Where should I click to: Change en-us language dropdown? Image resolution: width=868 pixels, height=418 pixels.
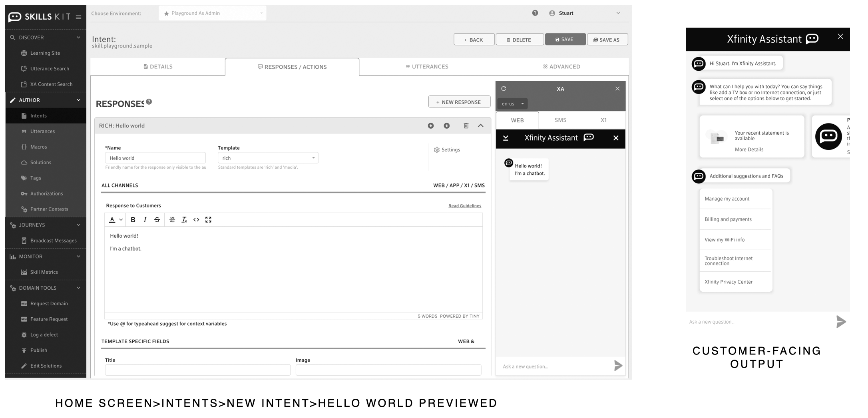[513, 104]
